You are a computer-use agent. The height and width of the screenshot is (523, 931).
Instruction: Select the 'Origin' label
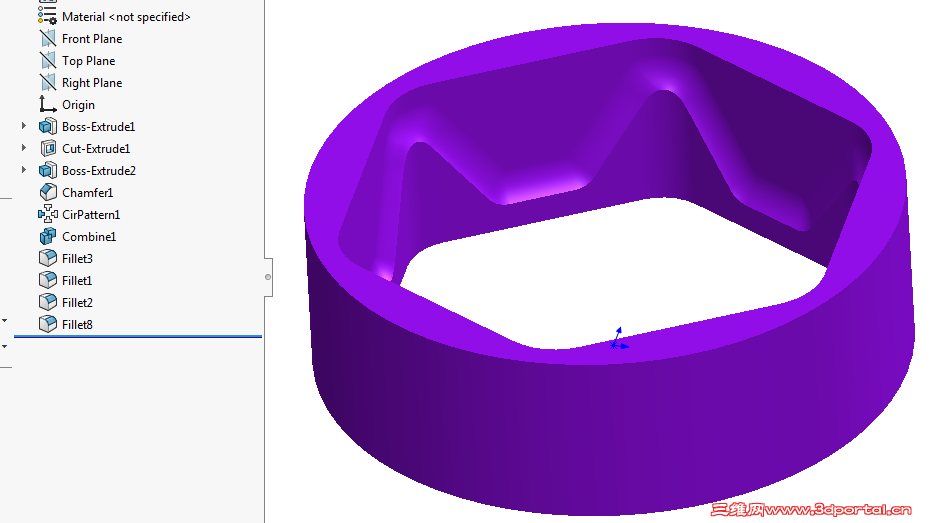pos(78,105)
